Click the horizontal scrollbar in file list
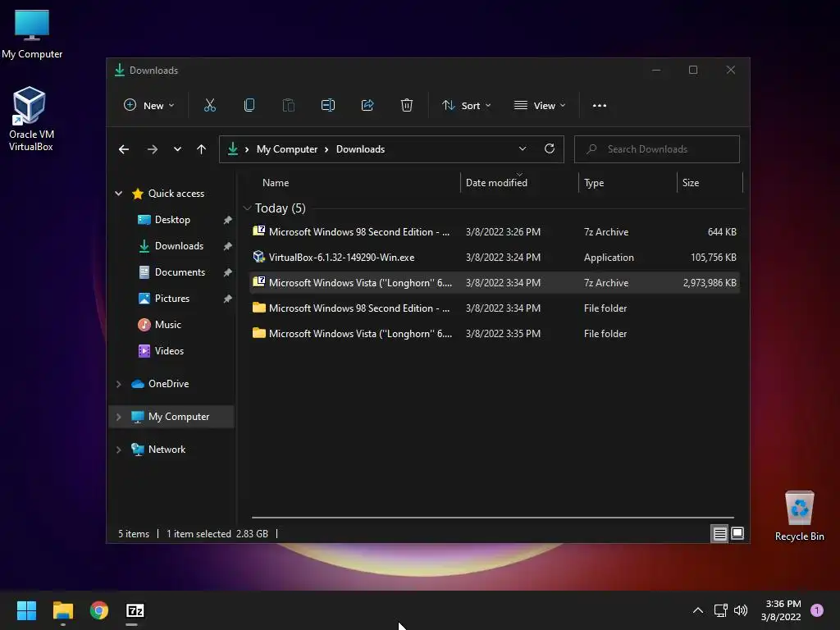 [493, 518]
